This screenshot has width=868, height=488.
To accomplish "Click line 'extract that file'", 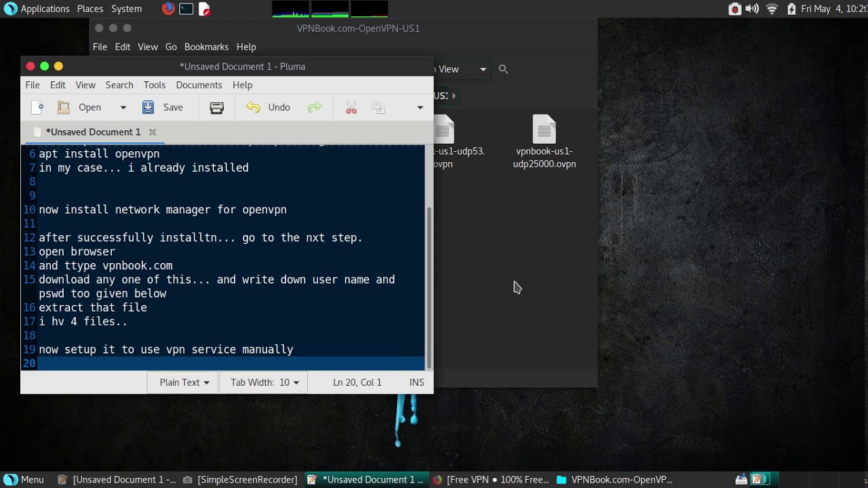I will [93, 308].
